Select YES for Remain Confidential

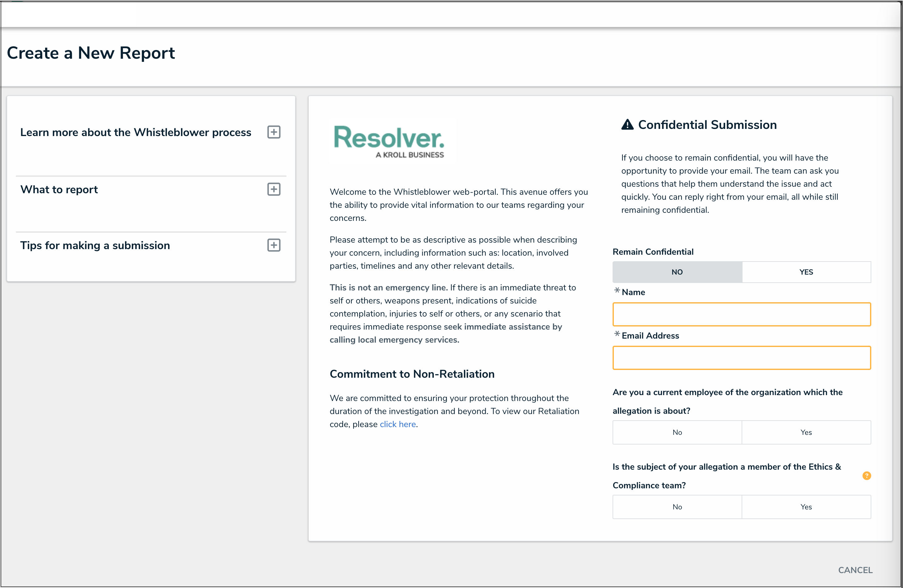806,272
